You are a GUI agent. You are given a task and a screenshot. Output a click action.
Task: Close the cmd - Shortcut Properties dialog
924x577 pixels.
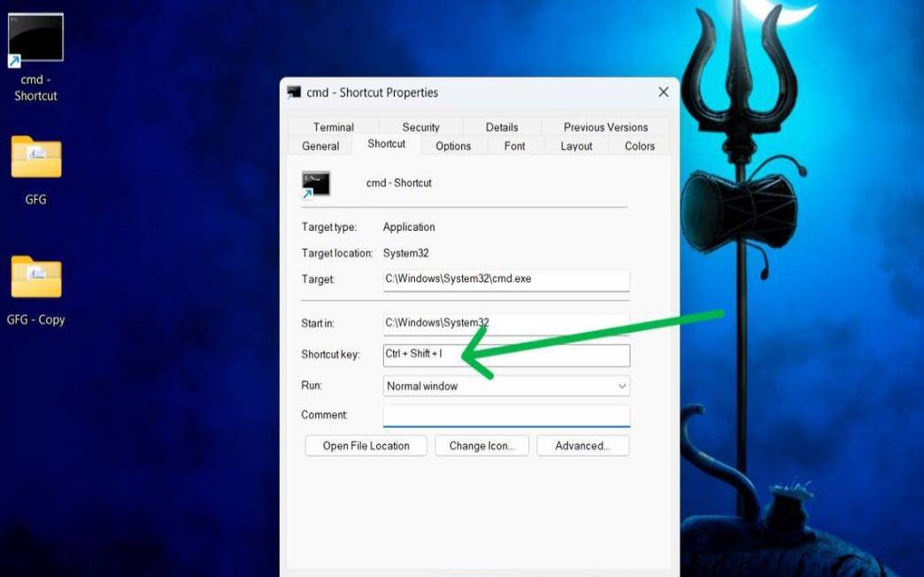pos(664,92)
